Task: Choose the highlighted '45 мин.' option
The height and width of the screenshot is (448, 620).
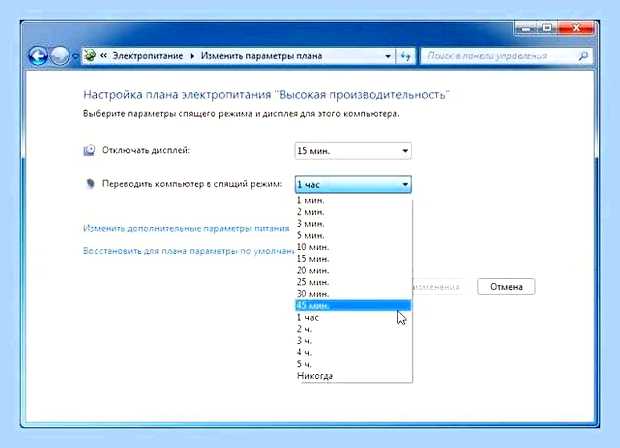Action: [353, 305]
